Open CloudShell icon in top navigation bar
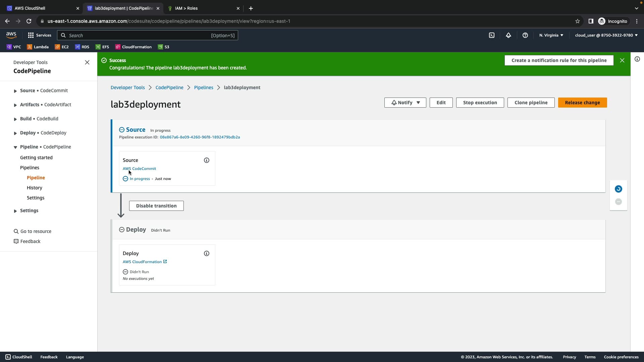The width and height of the screenshot is (644, 362). pos(491,35)
